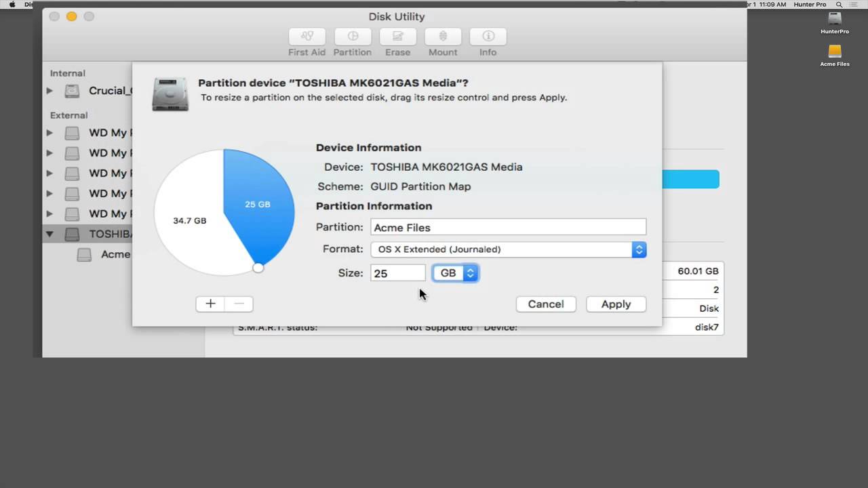Image resolution: width=868 pixels, height=488 pixels.
Task: Click the "Not Supported" S.M.A.R.T. value
Action: (439, 327)
